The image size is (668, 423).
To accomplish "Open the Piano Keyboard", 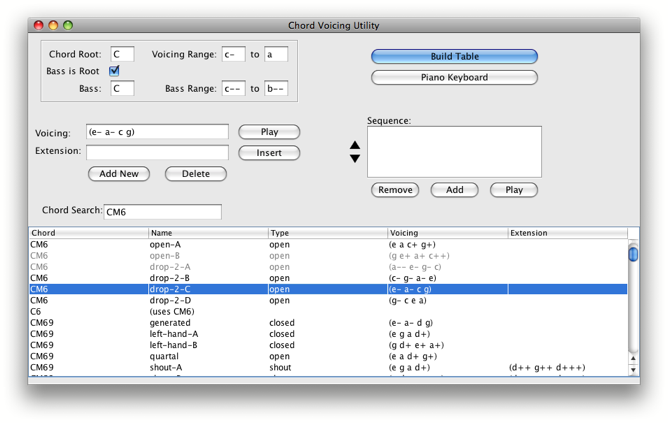I will pyautogui.click(x=454, y=78).
